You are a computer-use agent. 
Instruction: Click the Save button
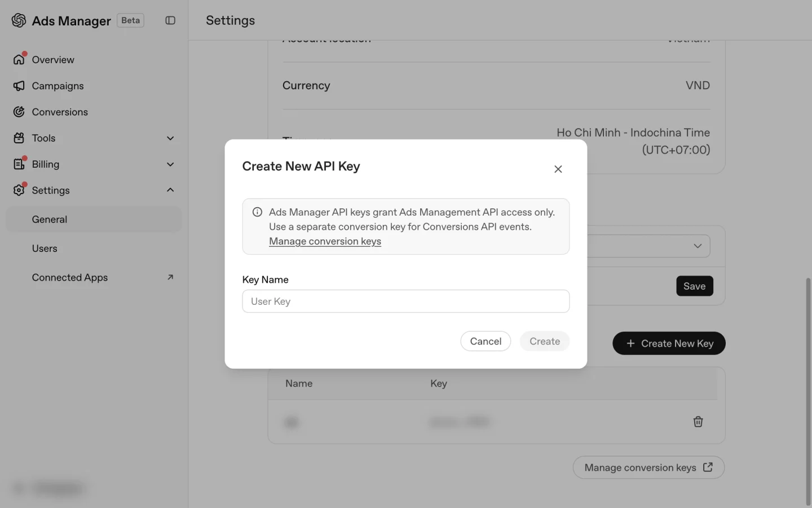coord(695,286)
